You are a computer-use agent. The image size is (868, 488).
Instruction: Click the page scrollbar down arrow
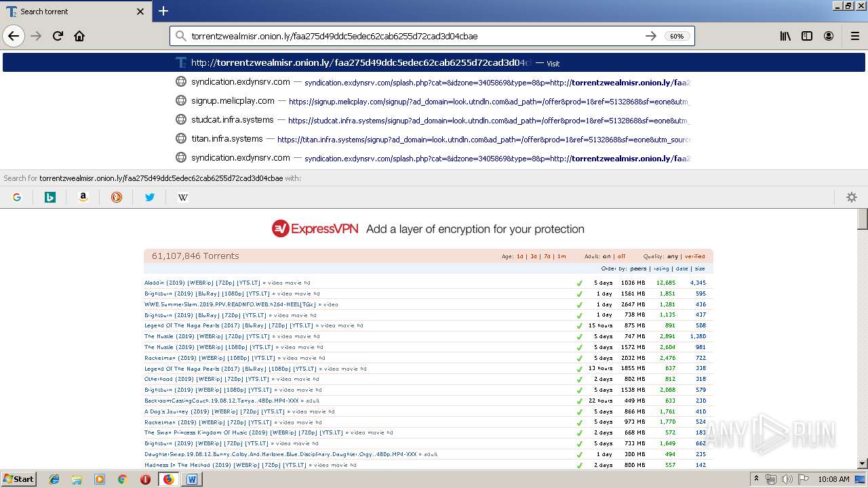click(x=863, y=464)
